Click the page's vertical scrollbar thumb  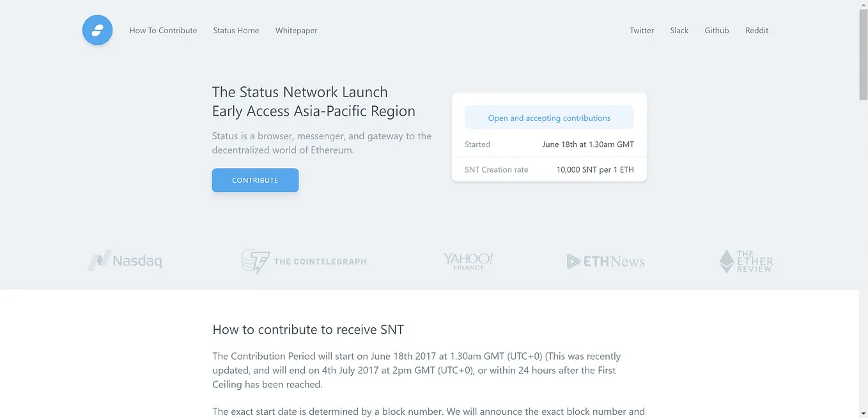(x=863, y=54)
